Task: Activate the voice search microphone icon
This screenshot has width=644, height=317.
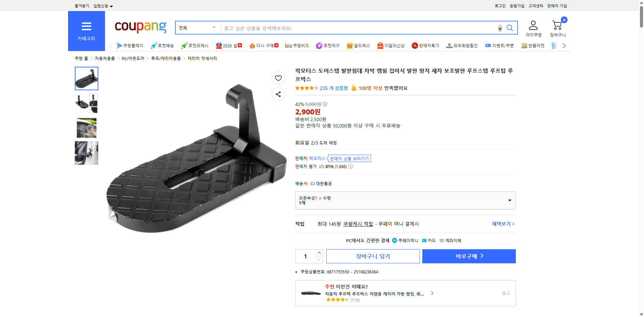Action: click(x=500, y=28)
